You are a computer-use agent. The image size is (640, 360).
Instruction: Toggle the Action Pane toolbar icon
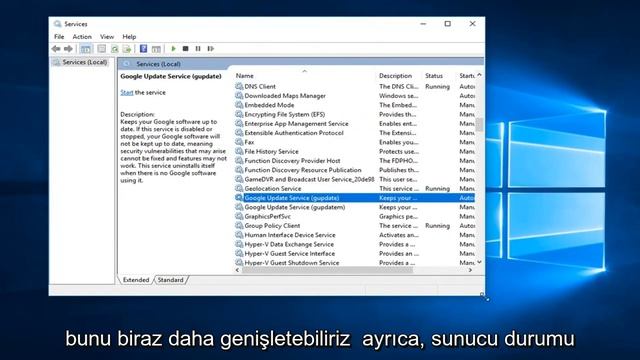coord(156,49)
